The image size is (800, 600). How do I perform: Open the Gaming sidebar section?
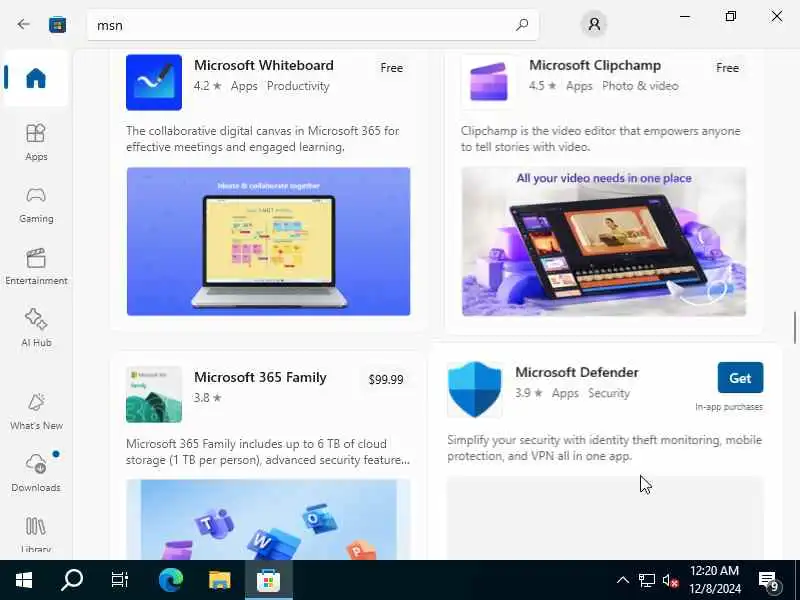coord(36,205)
